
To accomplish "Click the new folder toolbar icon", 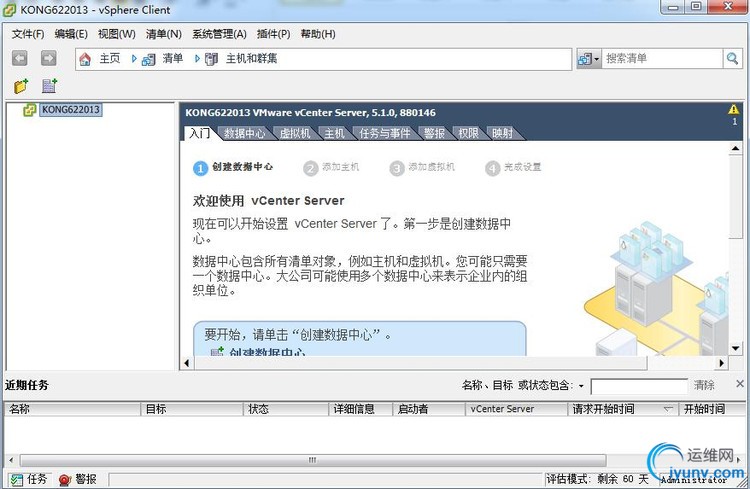I will 21,86.
